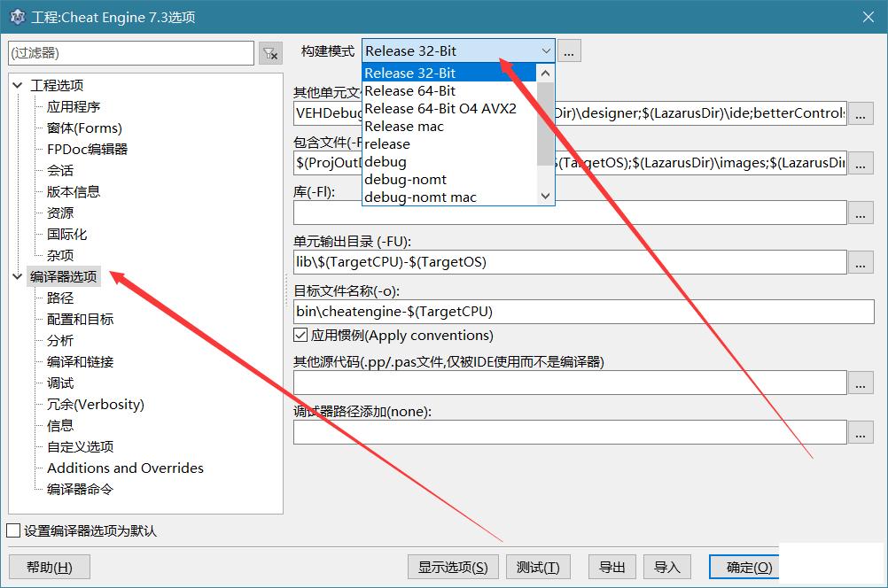Select 自定义选项 tree item
Image resolution: width=888 pixels, height=588 pixels.
(81, 447)
